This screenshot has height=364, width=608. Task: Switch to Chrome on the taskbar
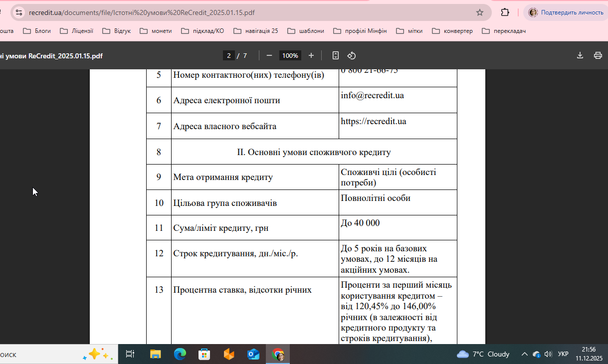tap(278, 354)
